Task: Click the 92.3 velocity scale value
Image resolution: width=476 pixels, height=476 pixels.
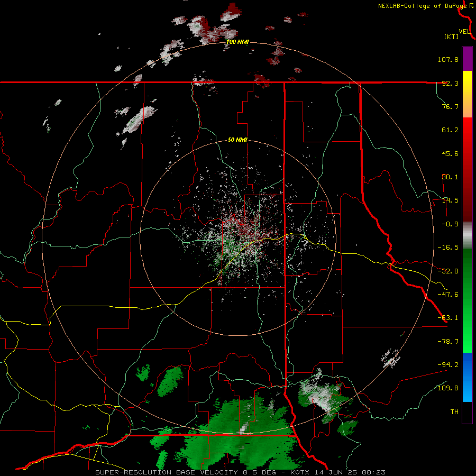Action: (450, 83)
